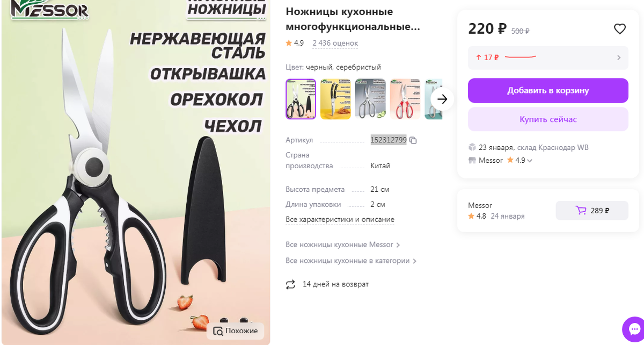Add item to favorites with heart icon
This screenshot has height=345, width=644.
pyautogui.click(x=620, y=29)
